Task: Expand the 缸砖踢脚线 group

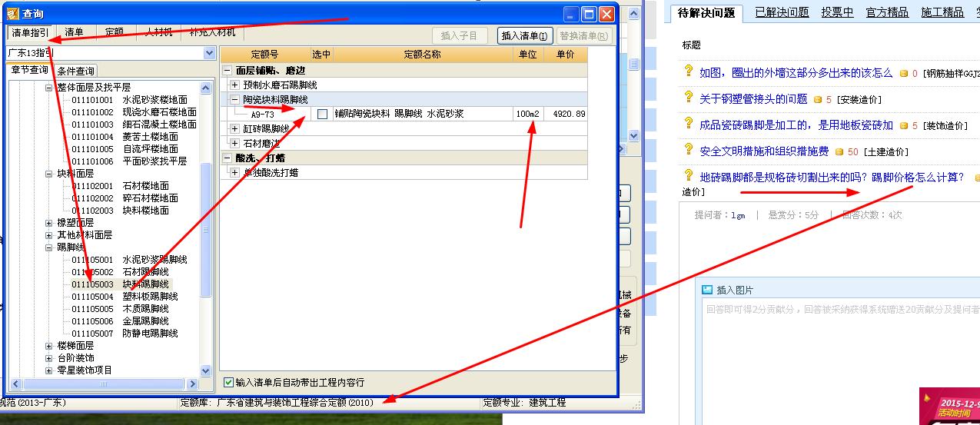Action: [x=235, y=128]
